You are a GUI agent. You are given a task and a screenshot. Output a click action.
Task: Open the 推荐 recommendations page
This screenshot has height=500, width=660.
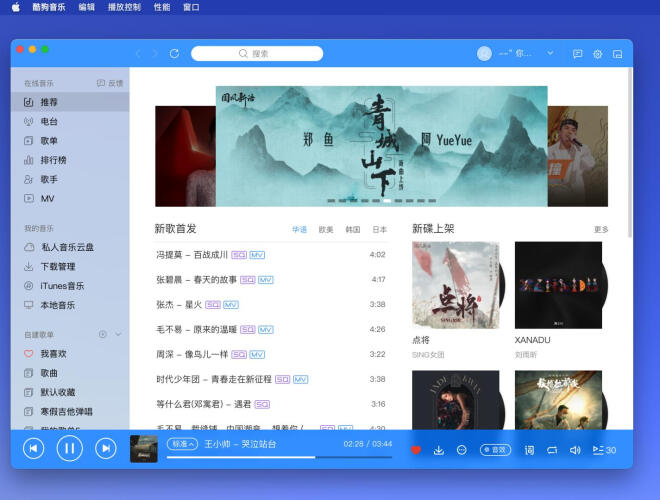pyautogui.click(x=70, y=102)
